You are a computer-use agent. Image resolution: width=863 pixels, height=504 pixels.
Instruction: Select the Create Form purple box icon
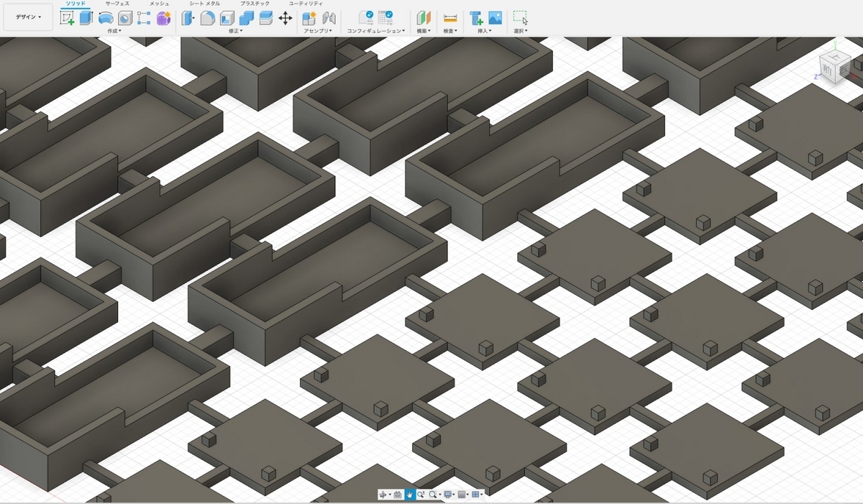(163, 18)
